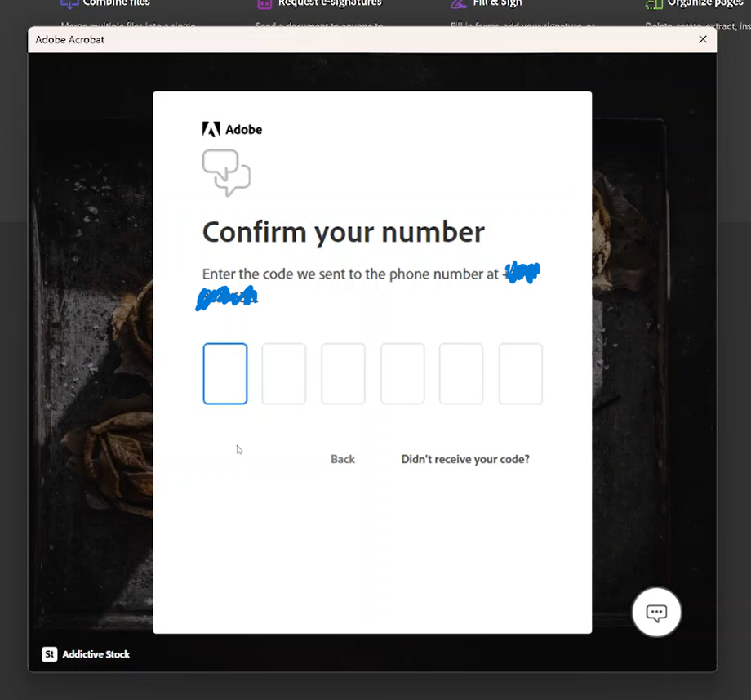The height and width of the screenshot is (700, 751).
Task: Open Request e-signatures tool in background
Action: coord(330,3)
